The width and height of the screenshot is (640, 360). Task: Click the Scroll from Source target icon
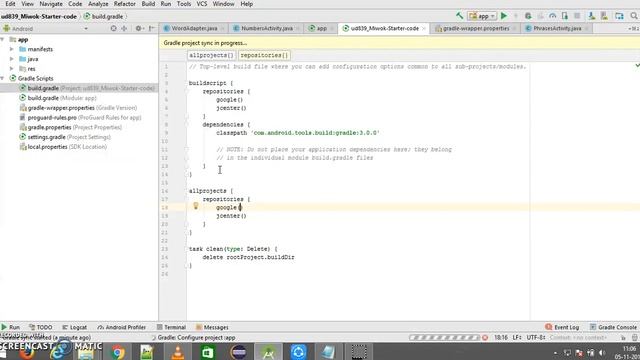[113, 28]
